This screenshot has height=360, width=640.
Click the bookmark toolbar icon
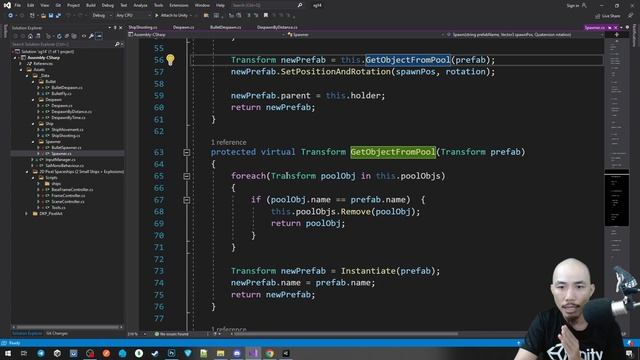[266, 16]
